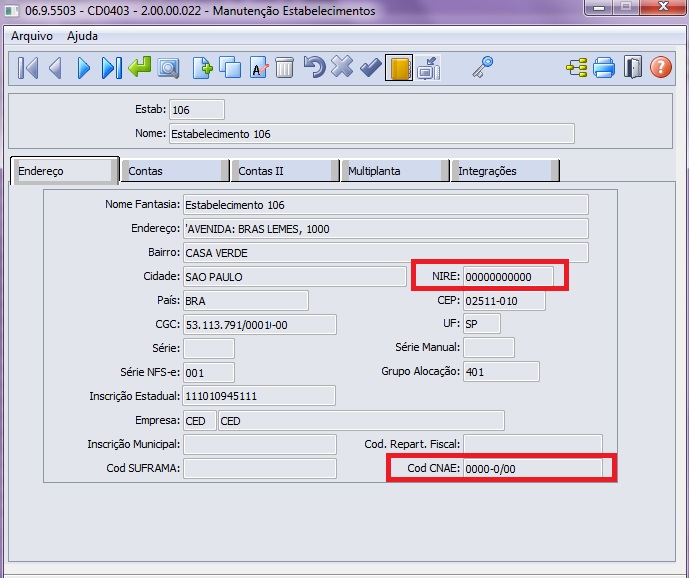Click the País field BRA

(x=246, y=301)
